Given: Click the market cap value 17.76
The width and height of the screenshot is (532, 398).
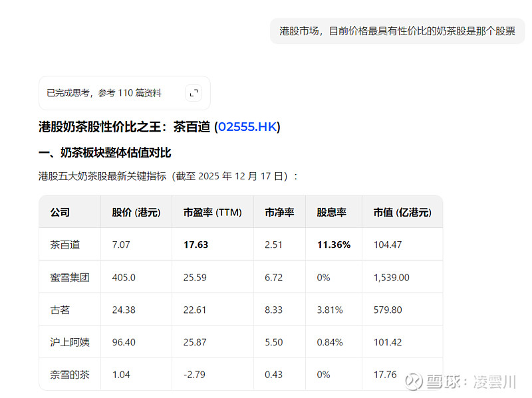Looking at the screenshot, I should click(385, 375).
